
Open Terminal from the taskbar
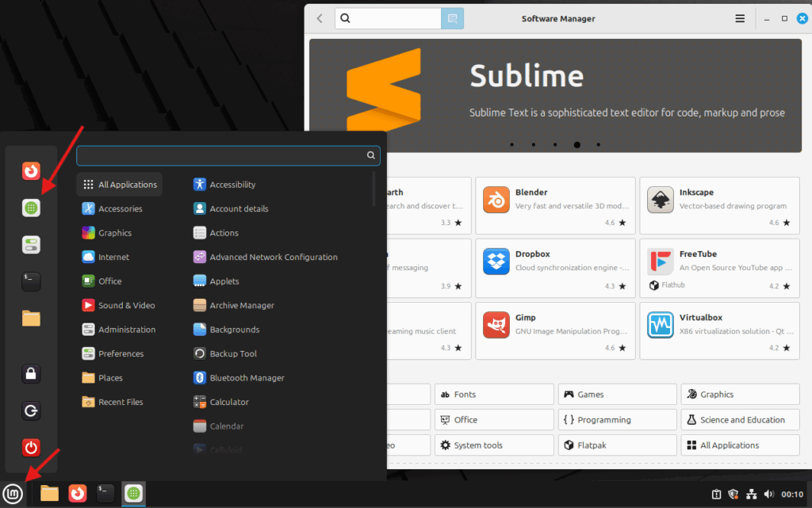click(x=105, y=494)
